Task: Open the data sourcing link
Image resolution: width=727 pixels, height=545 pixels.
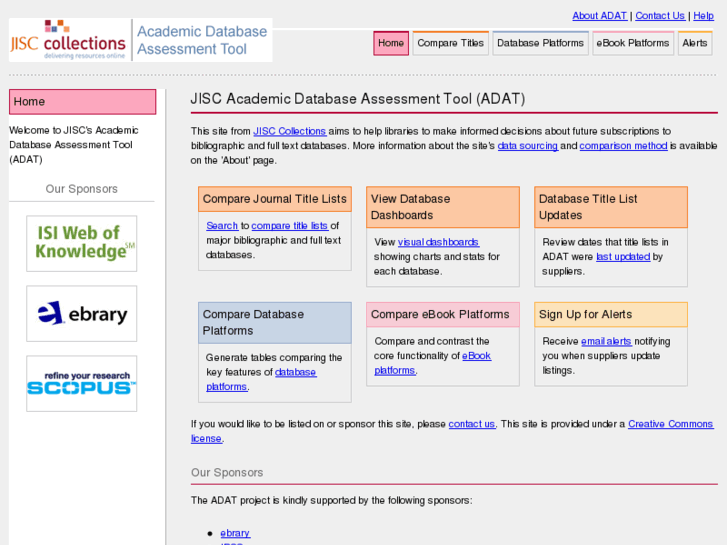Action: (528, 146)
